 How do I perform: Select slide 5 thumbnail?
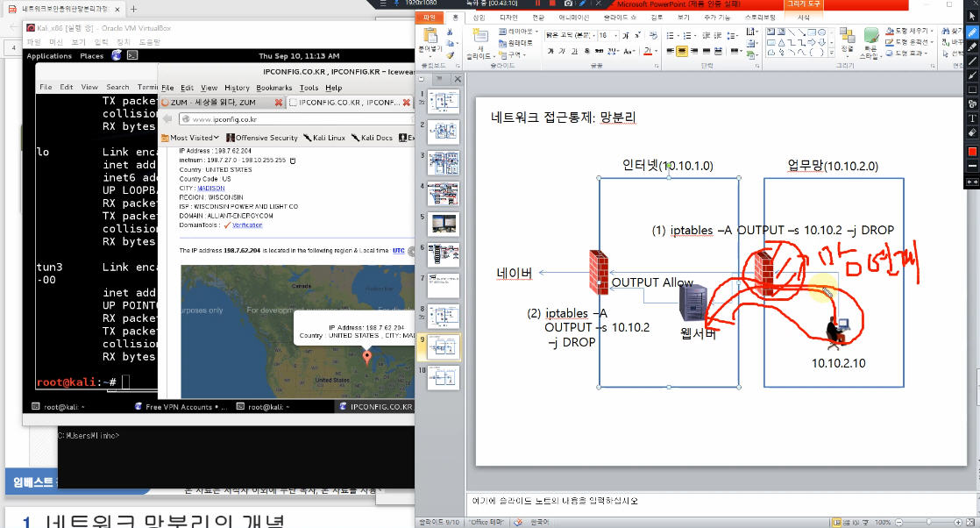tap(444, 224)
